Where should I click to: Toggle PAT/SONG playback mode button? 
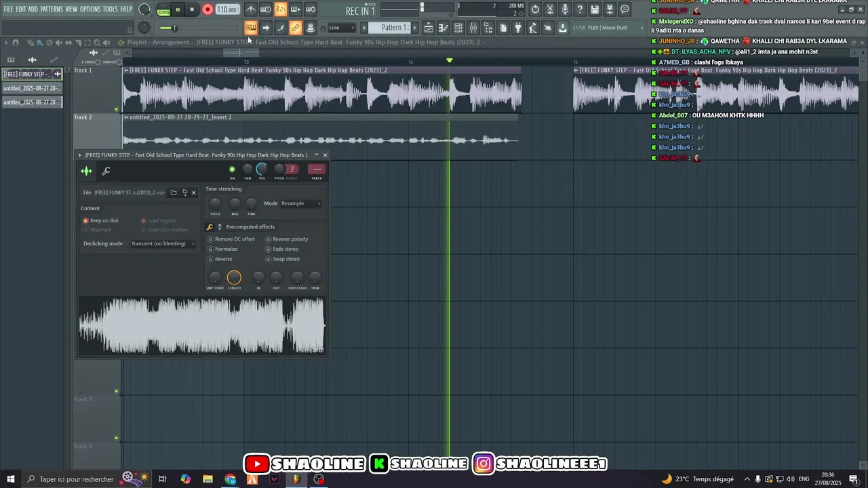coord(163,10)
